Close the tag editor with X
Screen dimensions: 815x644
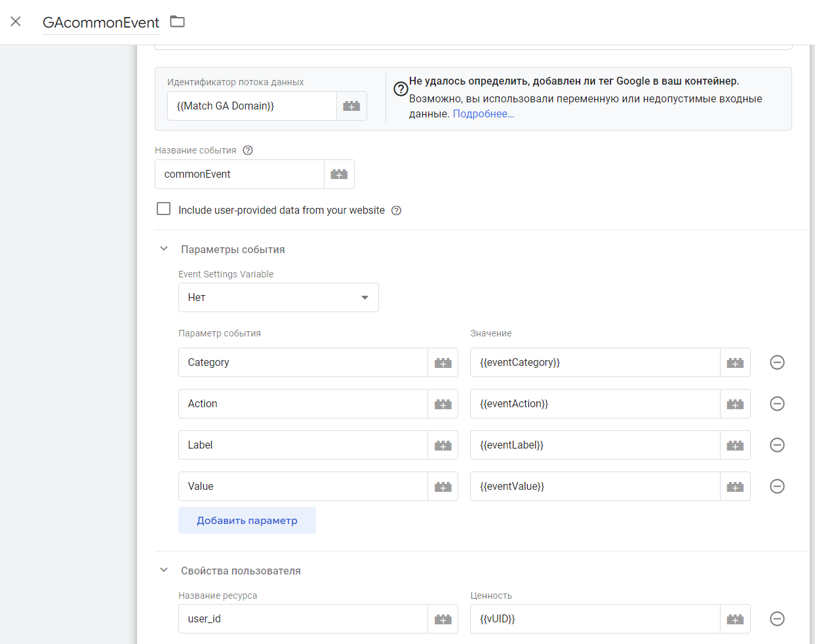coord(16,22)
